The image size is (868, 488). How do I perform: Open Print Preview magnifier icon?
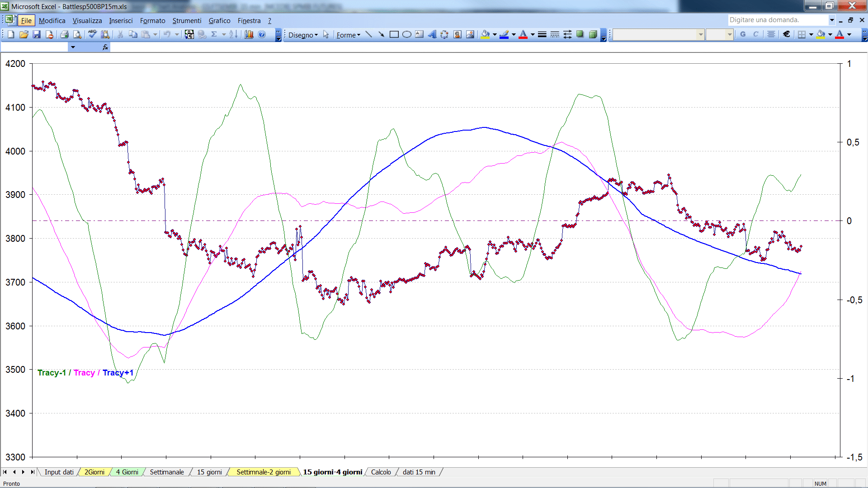(77, 34)
